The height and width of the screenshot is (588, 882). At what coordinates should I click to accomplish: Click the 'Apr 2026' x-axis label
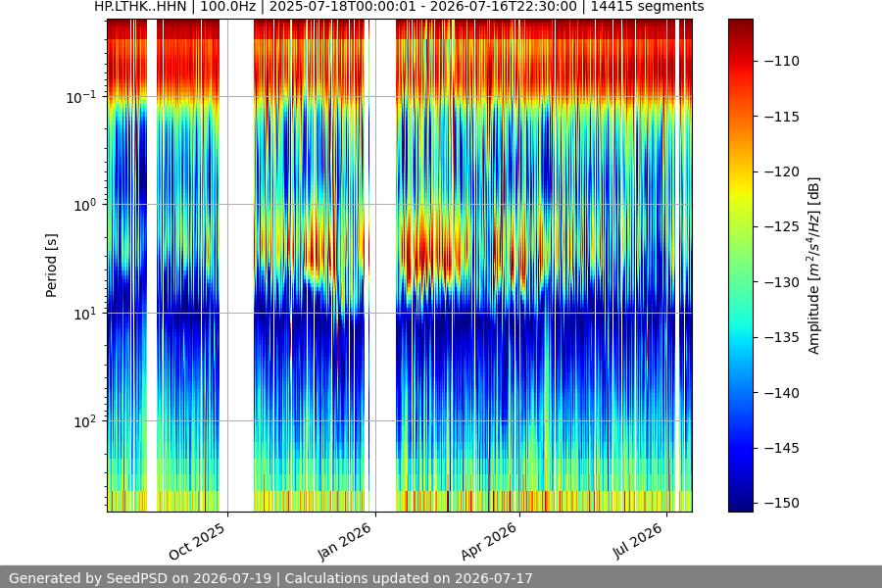[489, 541]
